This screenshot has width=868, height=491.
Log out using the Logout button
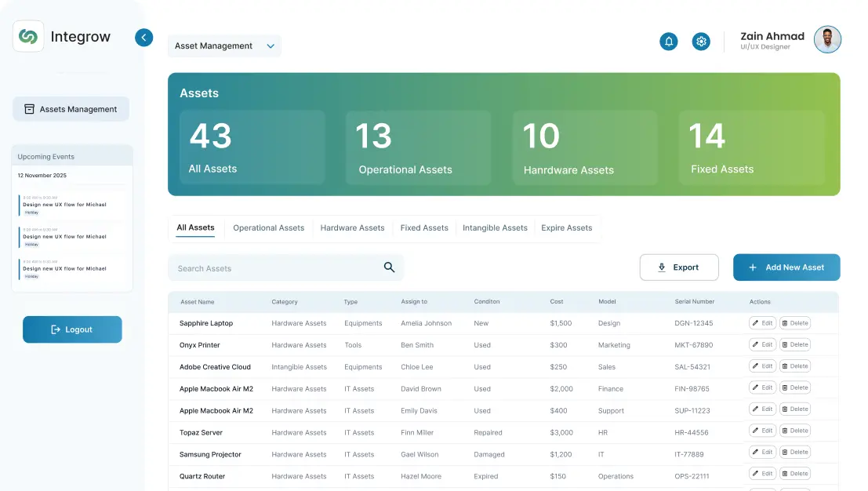pos(72,329)
